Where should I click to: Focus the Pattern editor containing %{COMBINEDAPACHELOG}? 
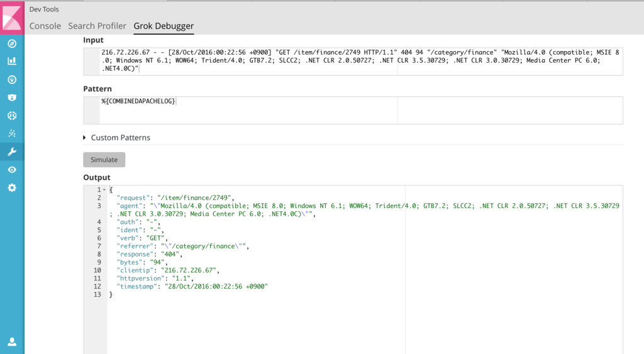353,110
